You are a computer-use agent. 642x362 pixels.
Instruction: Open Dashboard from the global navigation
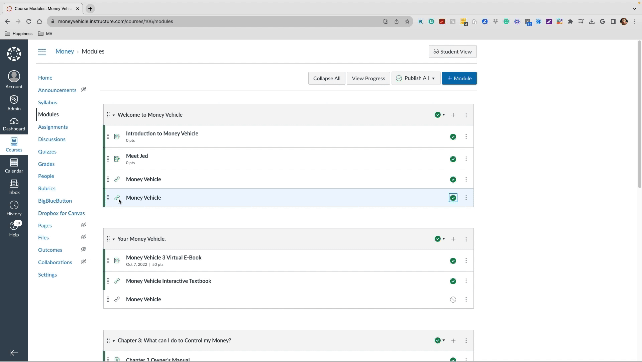(x=14, y=123)
